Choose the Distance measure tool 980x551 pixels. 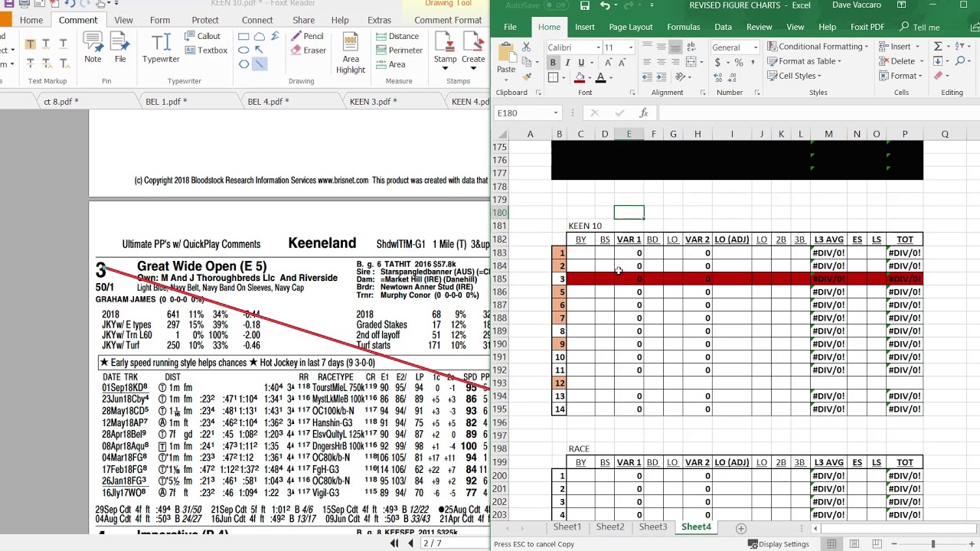397,36
